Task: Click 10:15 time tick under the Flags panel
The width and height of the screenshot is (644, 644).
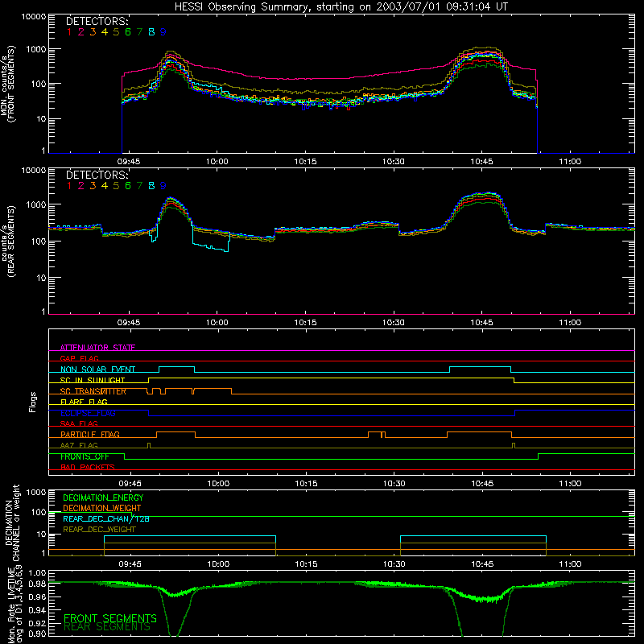Action: (x=307, y=484)
